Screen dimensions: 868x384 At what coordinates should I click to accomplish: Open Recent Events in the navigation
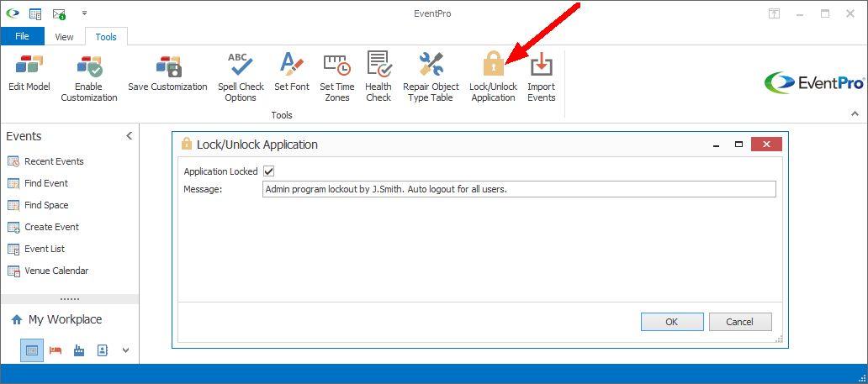coord(46,161)
